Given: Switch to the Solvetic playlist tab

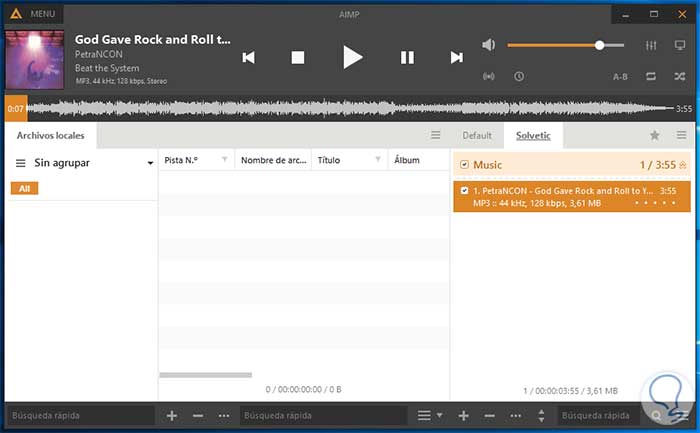Looking at the screenshot, I should point(533,135).
